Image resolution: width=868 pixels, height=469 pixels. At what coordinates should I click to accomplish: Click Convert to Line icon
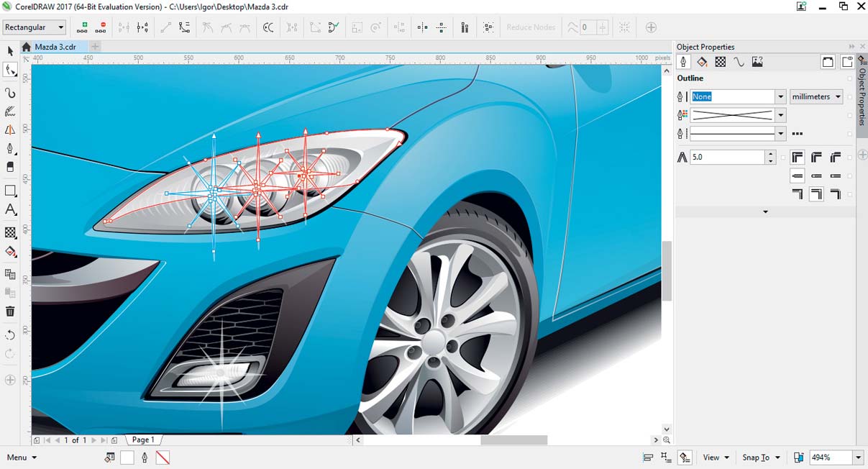pyautogui.click(x=165, y=27)
